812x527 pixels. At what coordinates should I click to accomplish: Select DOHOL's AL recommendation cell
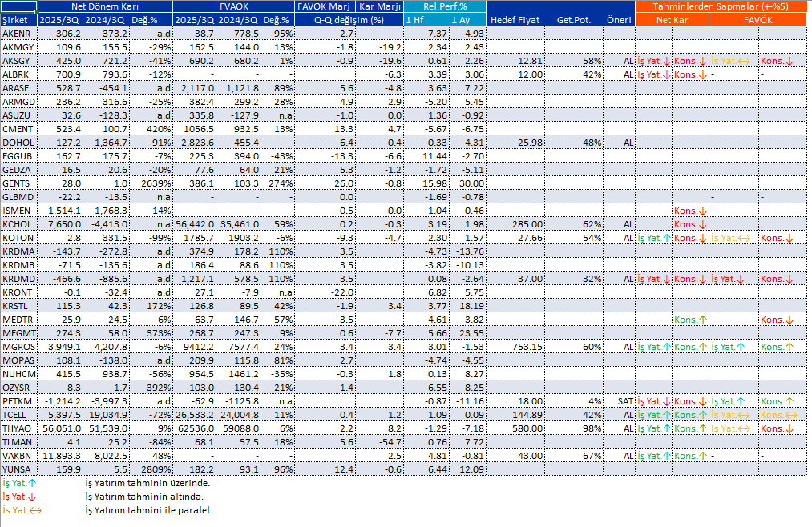tap(628, 142)
